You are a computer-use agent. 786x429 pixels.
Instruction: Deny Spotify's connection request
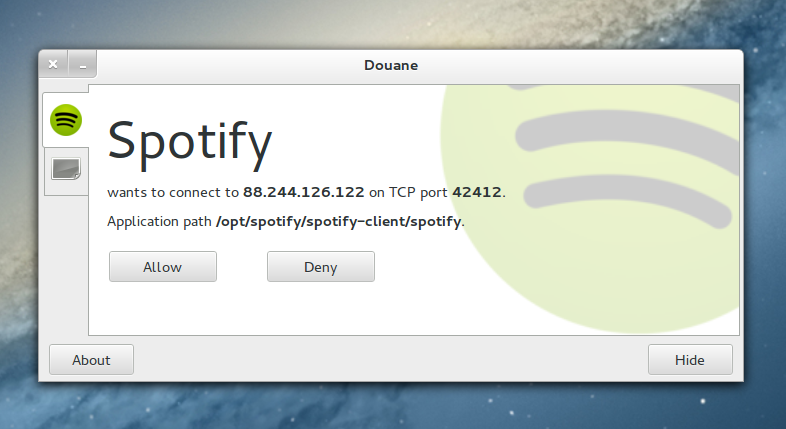(321, 267)
